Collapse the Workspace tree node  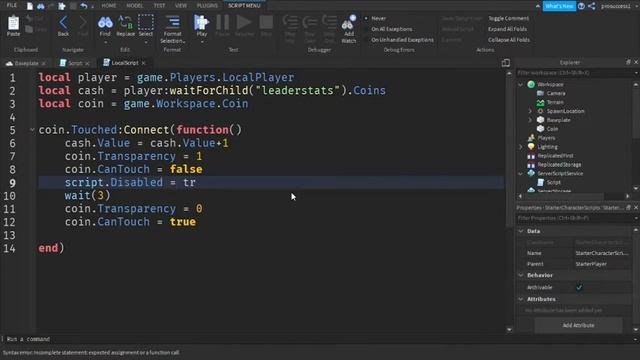click(520, 84)
